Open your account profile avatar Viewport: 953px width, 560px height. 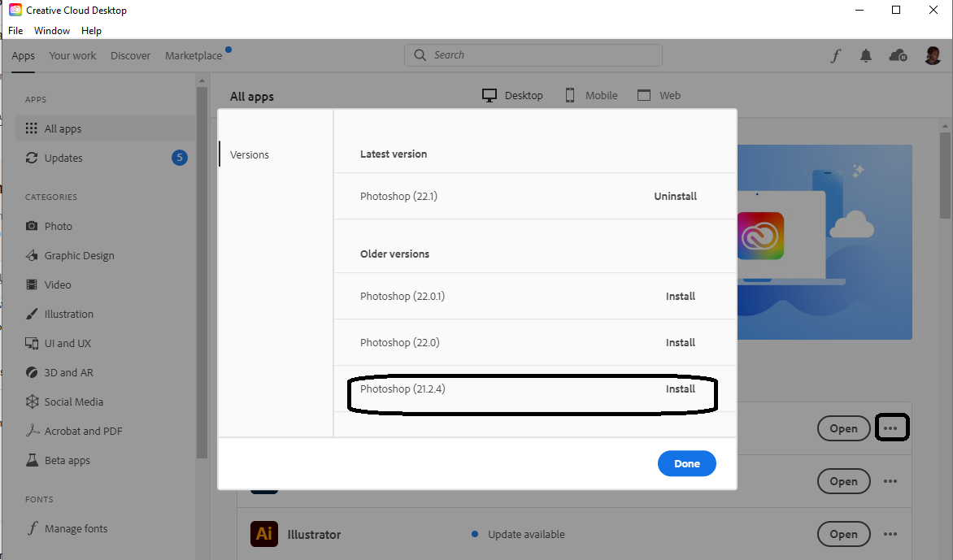(933, 54)
